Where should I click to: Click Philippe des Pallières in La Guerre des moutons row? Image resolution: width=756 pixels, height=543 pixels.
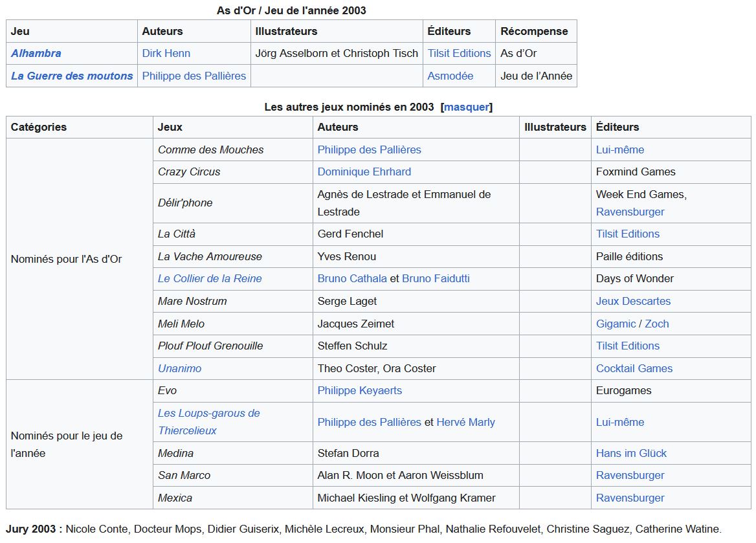194,76
